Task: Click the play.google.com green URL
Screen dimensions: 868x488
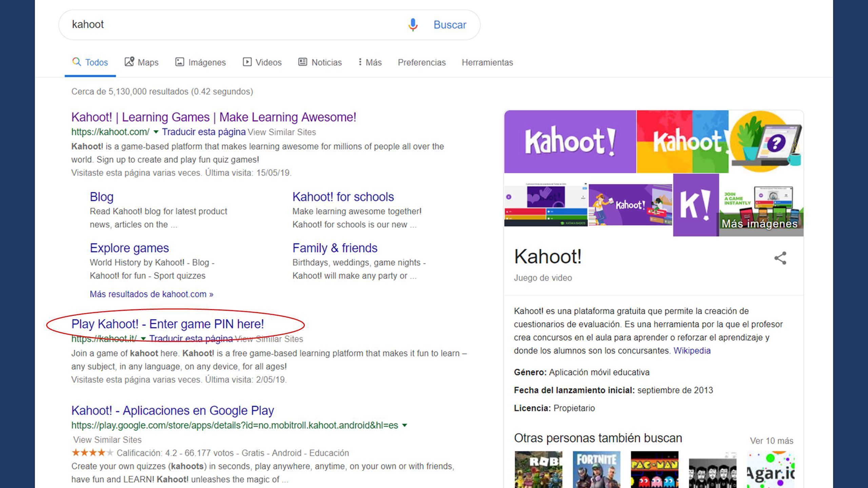Action: tap(235, 425)
